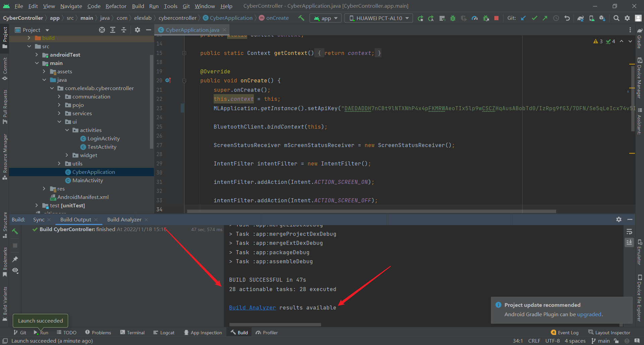Image resolution: width=644 pixels, height=345 pixels.
Task: Open the Tools menu
Action: (170, 6)
